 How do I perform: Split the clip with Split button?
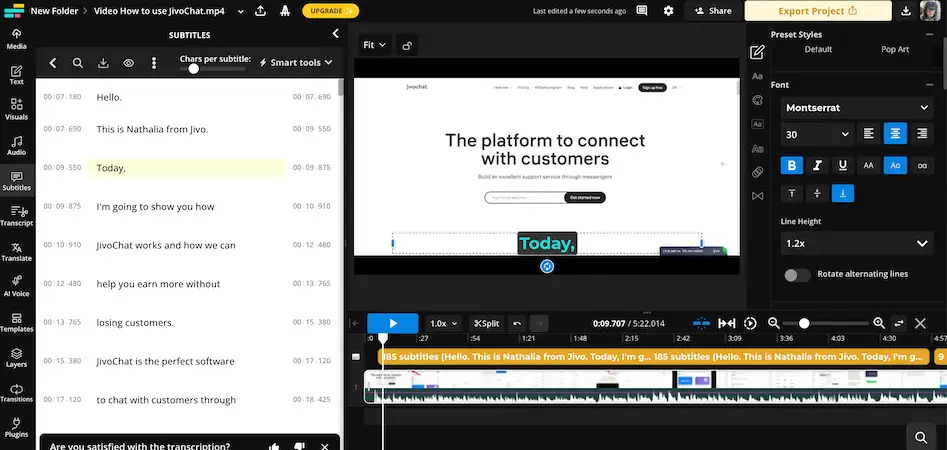click(486, 324)
